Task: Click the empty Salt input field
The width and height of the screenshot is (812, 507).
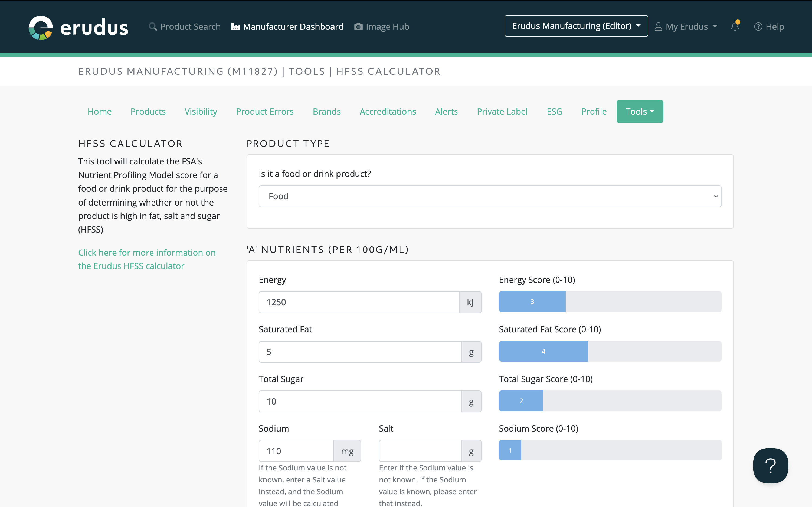Action: click(x=420, y=451)
